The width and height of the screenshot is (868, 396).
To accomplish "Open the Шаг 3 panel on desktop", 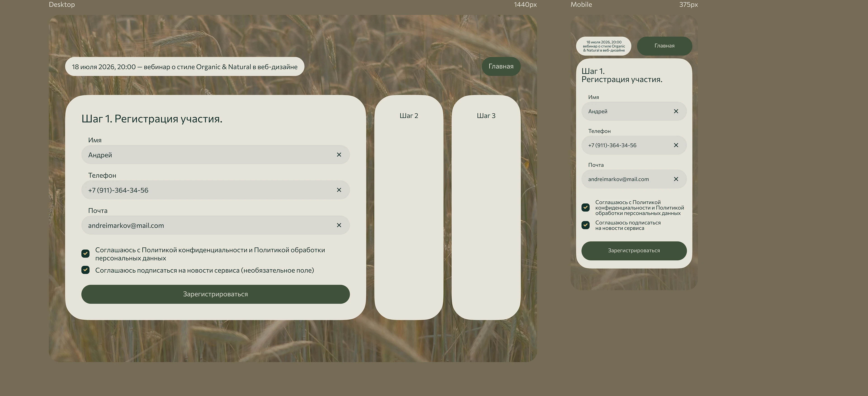I will pos(486,207).
